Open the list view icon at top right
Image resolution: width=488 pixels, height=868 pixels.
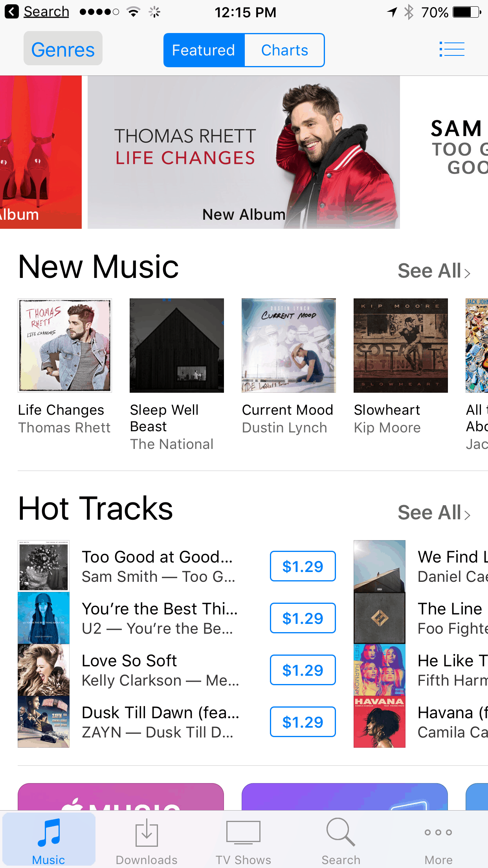click(x=452, y=50)
